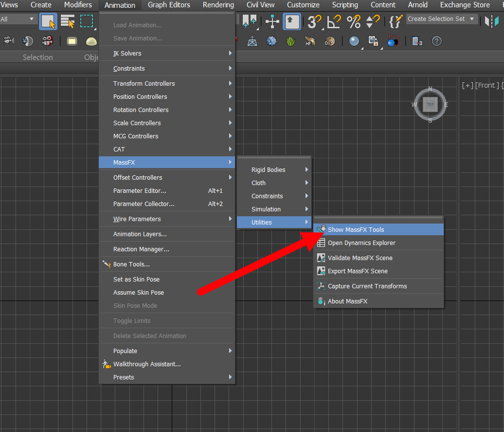This screenshot has height=432, width=504.
Task: Click the pivot center flyout icon
Action: (x=250, y=21)
